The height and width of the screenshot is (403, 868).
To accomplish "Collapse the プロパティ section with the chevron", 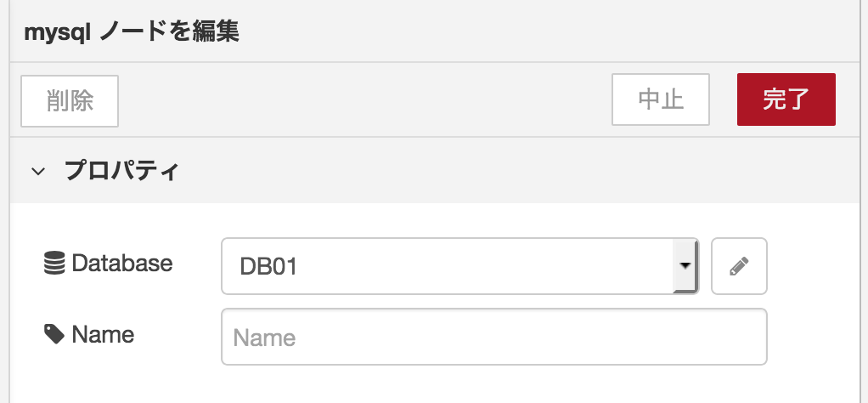I will tap(38, 171).
